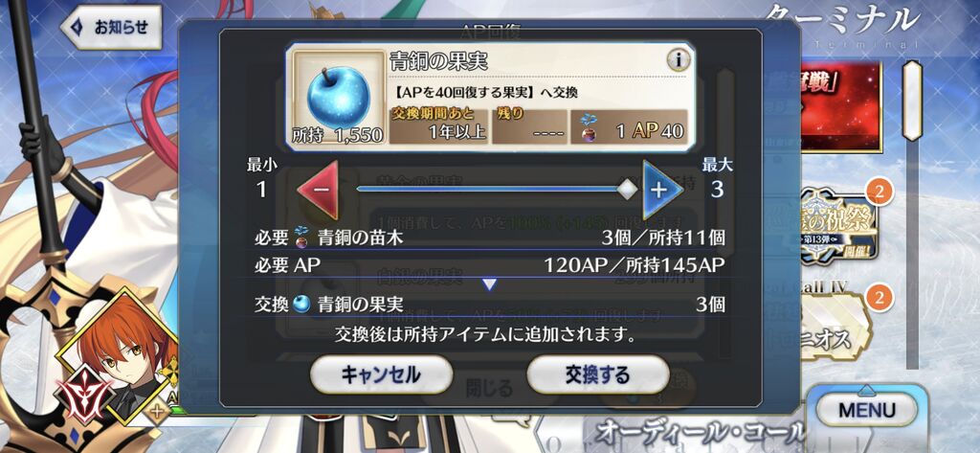Click the small blue fruit icon beside 交換

point(301,305)
